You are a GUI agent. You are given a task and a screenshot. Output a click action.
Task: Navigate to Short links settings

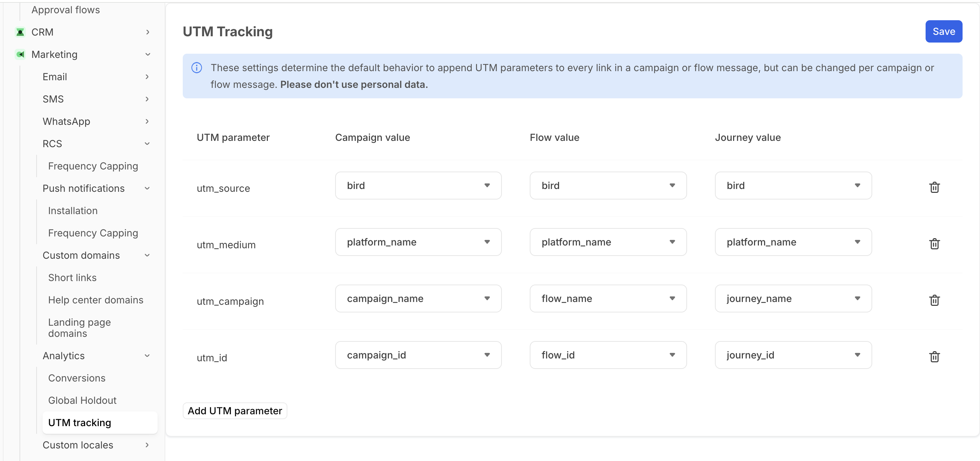coord(72,278)
